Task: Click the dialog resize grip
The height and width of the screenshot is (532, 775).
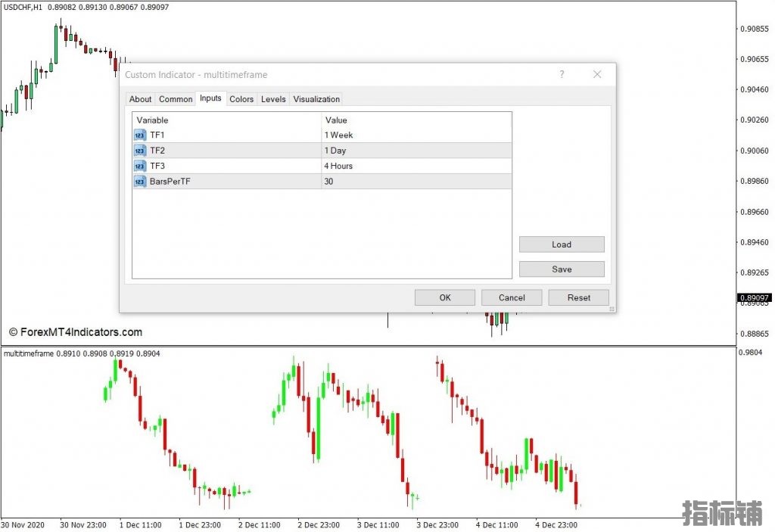Action: click(612, 309)
